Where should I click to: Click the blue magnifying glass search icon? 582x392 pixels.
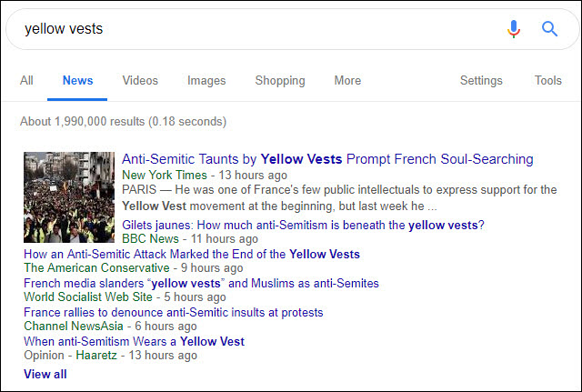pyautogui.click(x=549, y=28)
